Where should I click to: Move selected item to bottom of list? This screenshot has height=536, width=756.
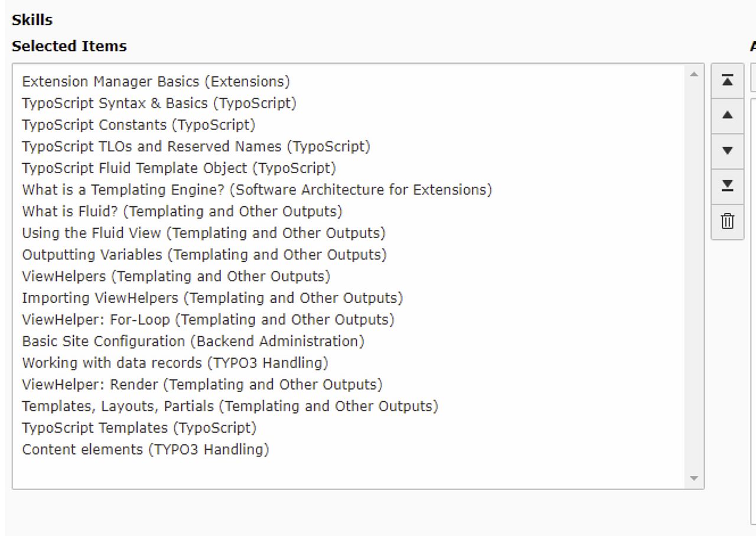728,186
